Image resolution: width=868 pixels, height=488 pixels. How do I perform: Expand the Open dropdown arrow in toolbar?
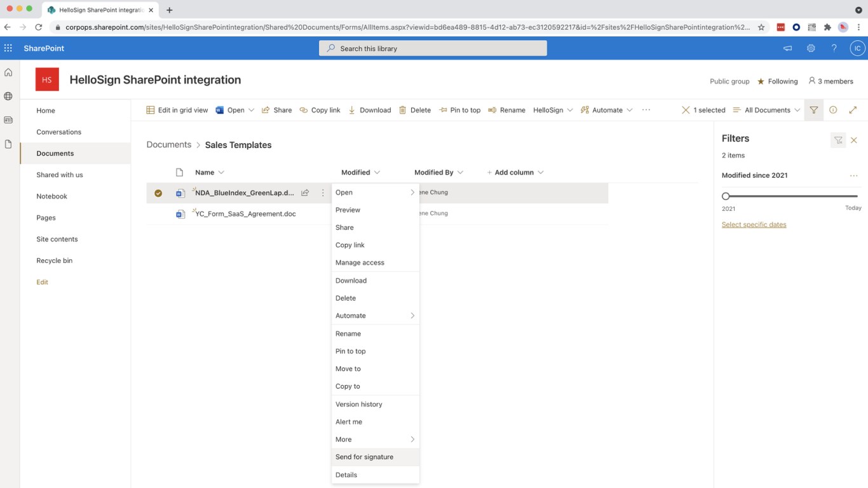[x=251, y=110]
